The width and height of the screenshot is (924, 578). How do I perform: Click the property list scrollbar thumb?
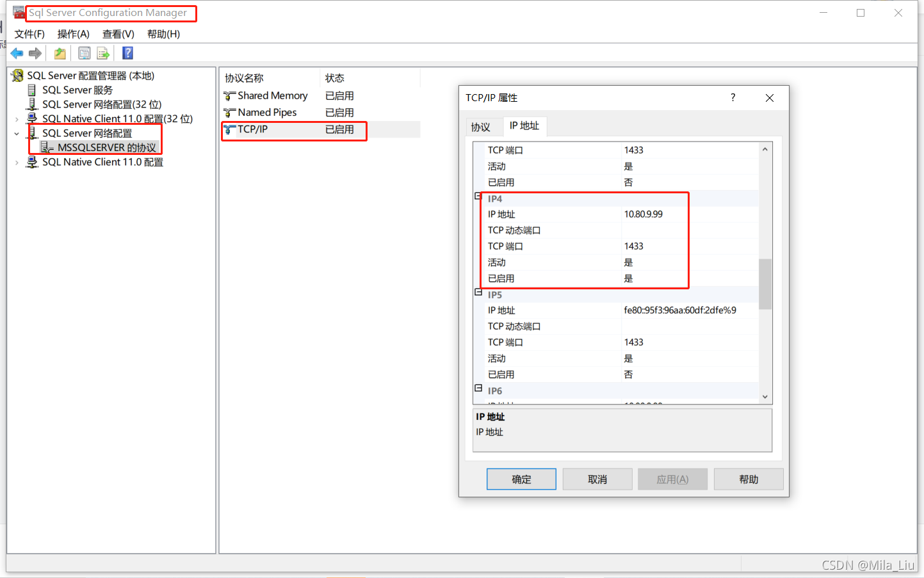[765, 284]
